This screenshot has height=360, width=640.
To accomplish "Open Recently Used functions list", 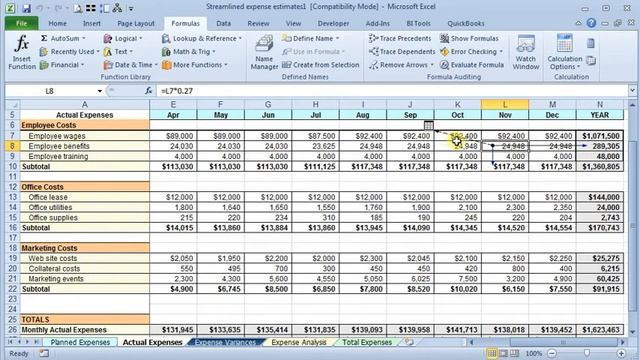I will [x=69, y=51].
